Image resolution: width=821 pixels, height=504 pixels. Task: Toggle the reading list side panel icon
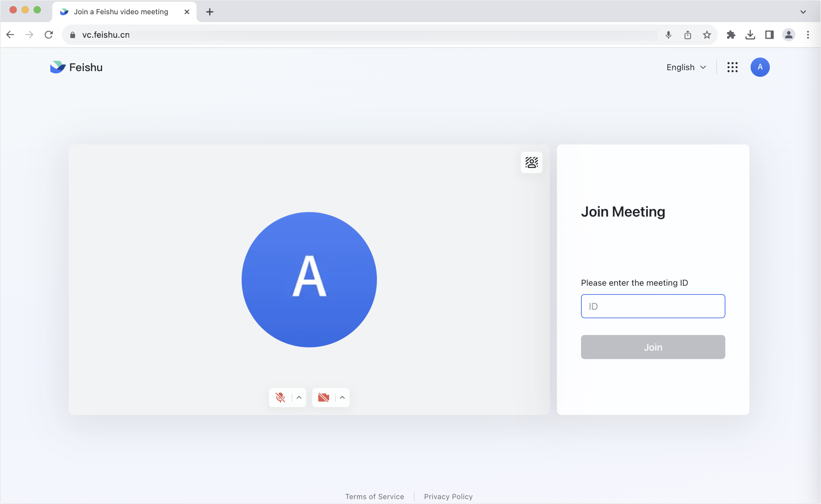[770, 34]
